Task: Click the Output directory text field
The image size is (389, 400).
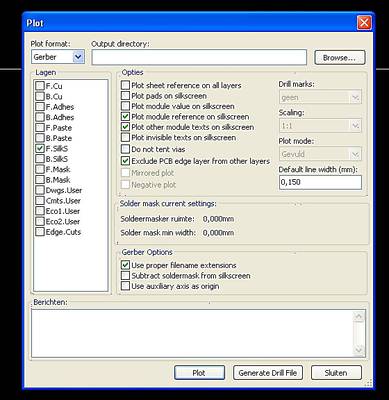Action: click(199, 57)
